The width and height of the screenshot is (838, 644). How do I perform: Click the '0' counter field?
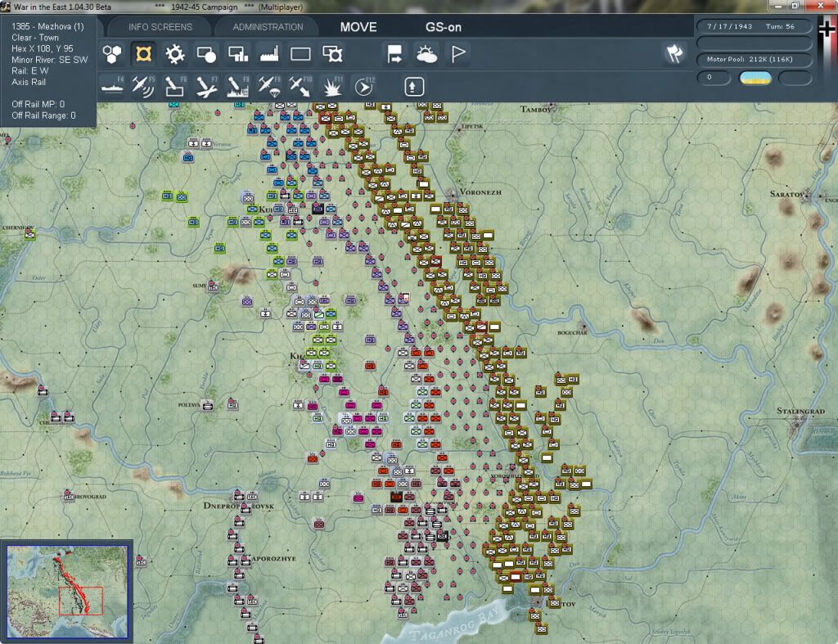click(714, 78)
